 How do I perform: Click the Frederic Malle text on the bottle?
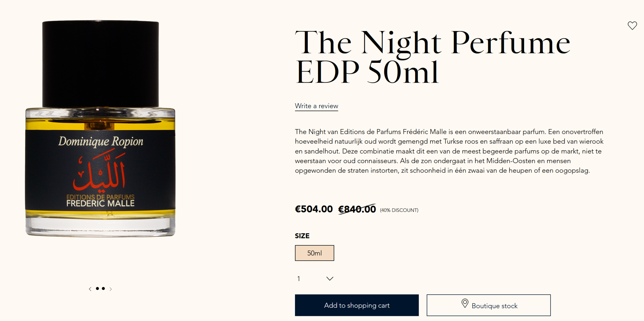100,204
